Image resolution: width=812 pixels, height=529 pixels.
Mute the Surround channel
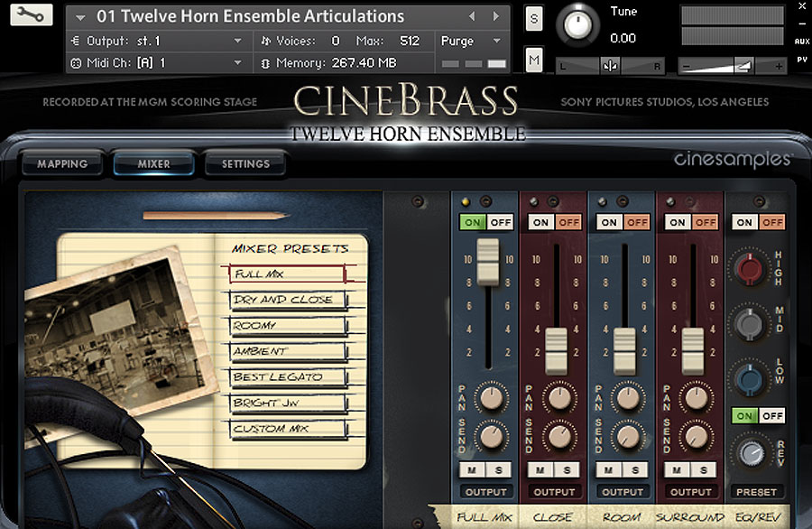point(678,470)
